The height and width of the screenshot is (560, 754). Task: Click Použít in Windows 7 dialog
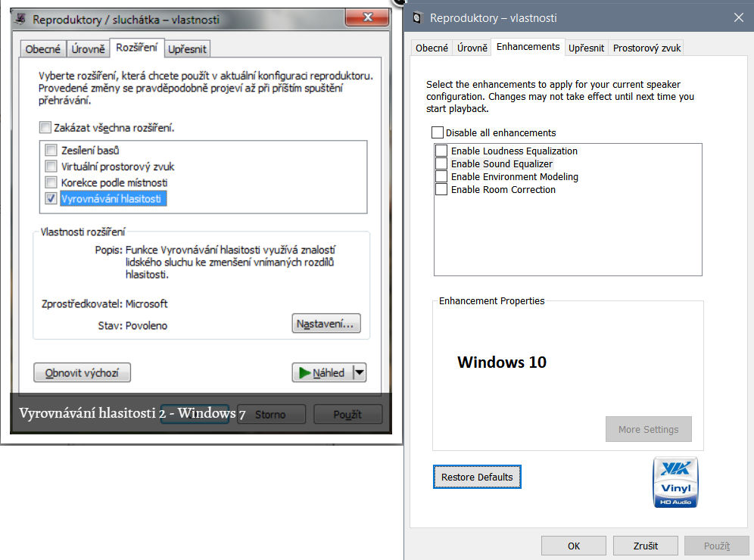(x=347, y=415)
